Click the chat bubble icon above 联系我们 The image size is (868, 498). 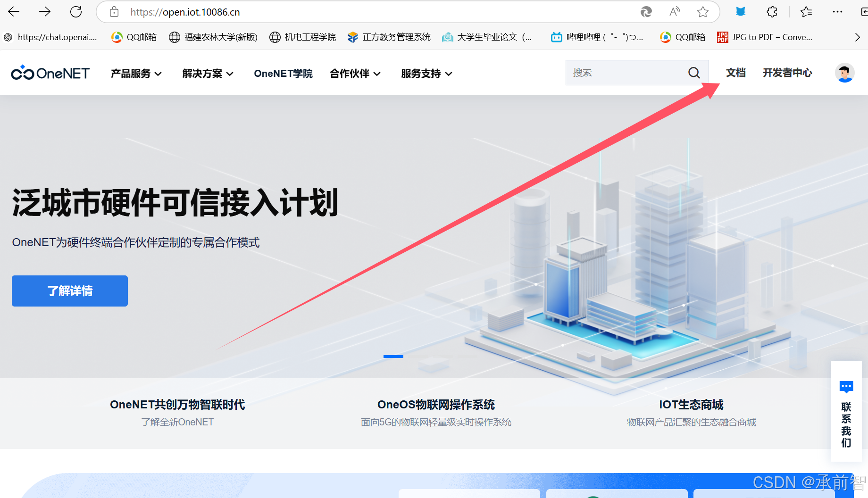click(846, 387)
